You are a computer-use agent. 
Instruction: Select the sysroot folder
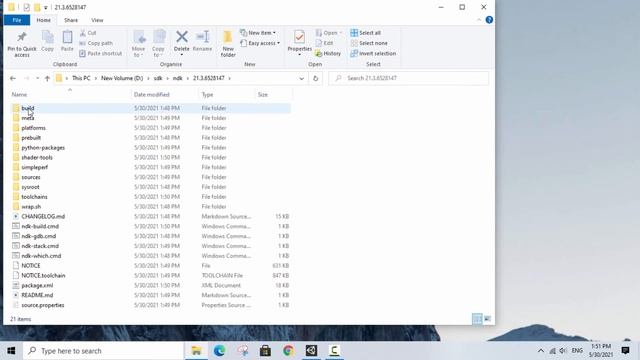coord(31,187)
